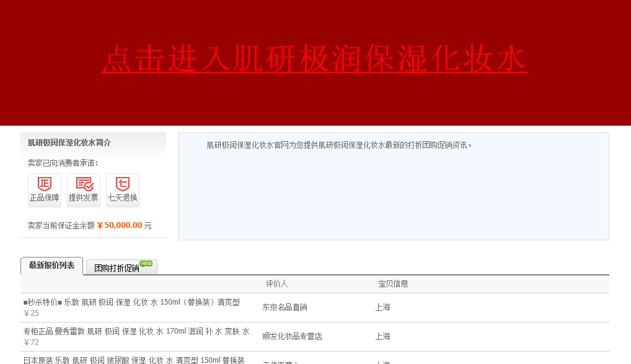Click the 宝贝信息 column header
This screenshot has height=364, width=631.
point(393,284)
